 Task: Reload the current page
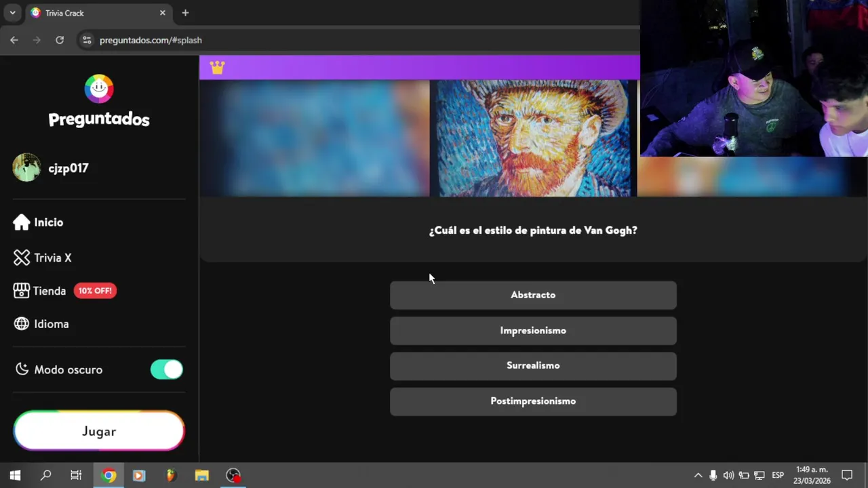[60, 40]
